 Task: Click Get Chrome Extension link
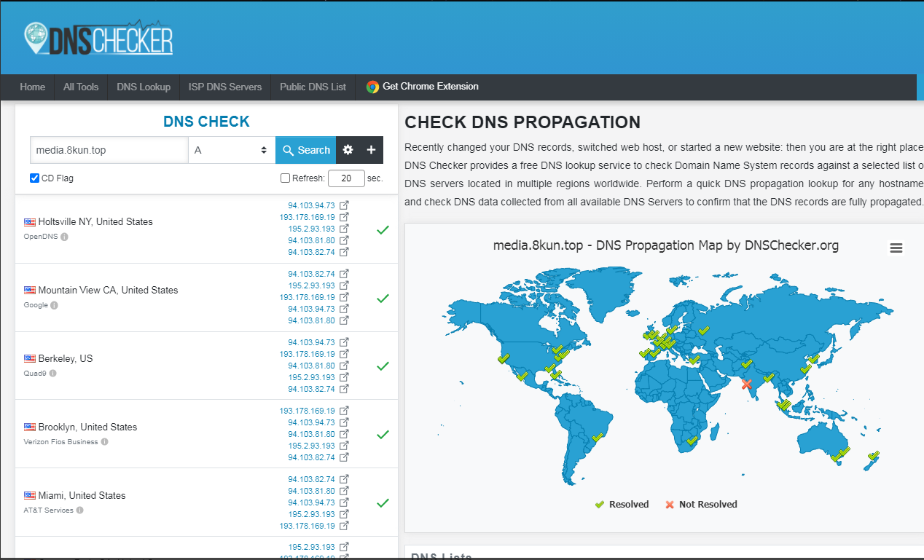coord(431,87)
